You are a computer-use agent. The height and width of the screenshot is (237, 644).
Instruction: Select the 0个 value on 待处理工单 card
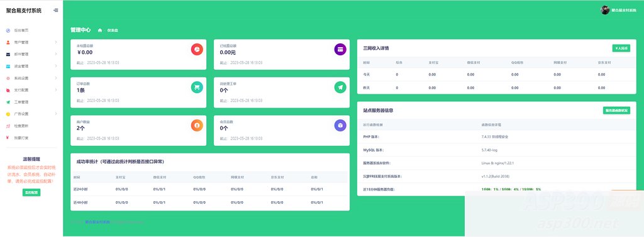pyautogui.click(x=224, y=90)
